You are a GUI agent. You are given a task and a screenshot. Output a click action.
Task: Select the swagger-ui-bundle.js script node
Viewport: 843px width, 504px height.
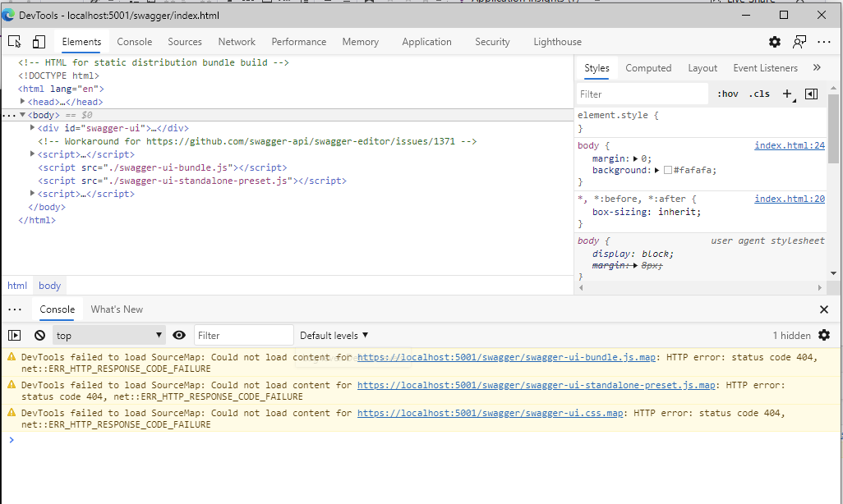pyautogui.click(x=163, y=167)
